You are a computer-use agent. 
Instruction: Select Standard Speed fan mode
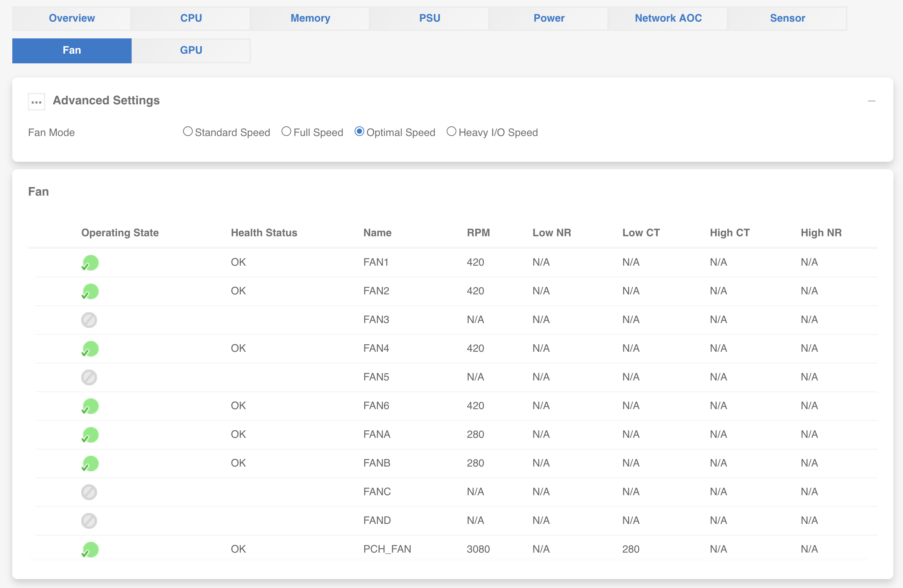[x=188, y=131]
